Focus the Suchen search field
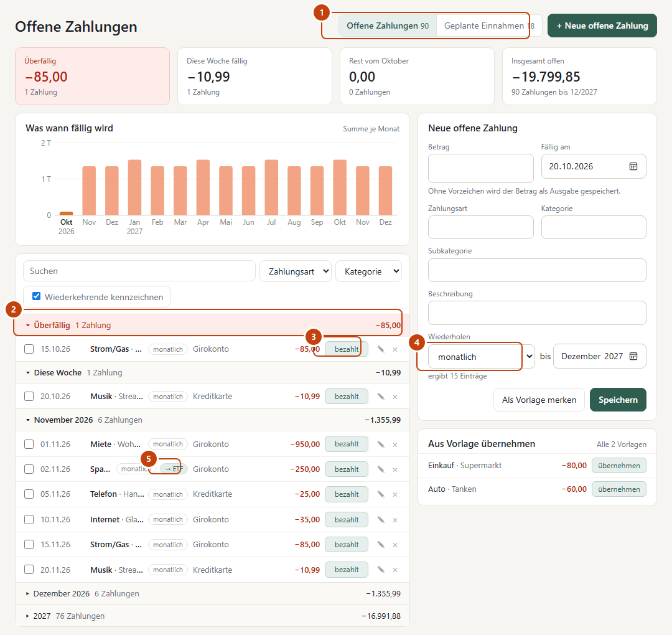The image size is (672, 635). [x=139, y=271]
